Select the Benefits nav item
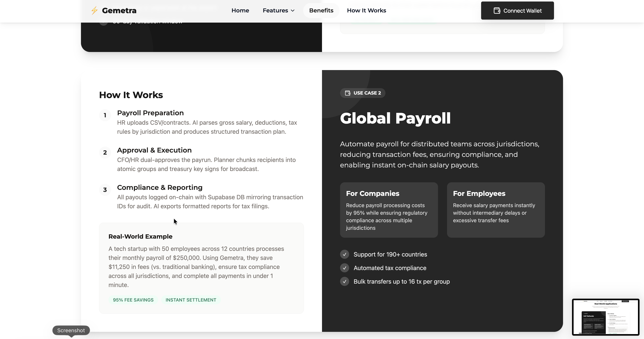The width and height of the screenshot is (644, 339). pos(321,11)
